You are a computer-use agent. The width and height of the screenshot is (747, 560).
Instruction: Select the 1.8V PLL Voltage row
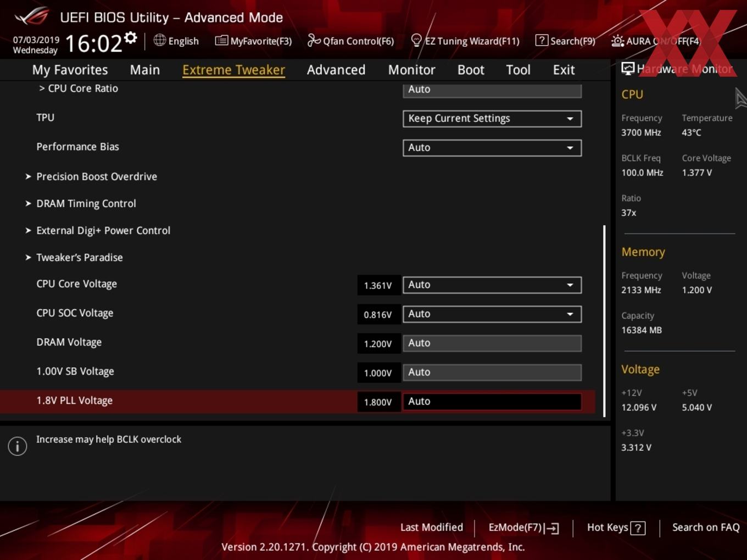(297, 401)
